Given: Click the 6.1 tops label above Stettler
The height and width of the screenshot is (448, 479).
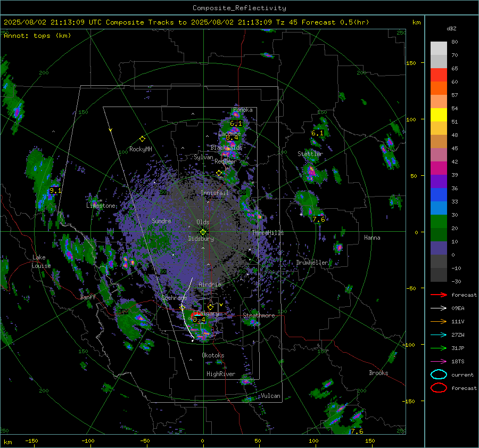Looking at the screenshot, I should click(x=317, y=133).
